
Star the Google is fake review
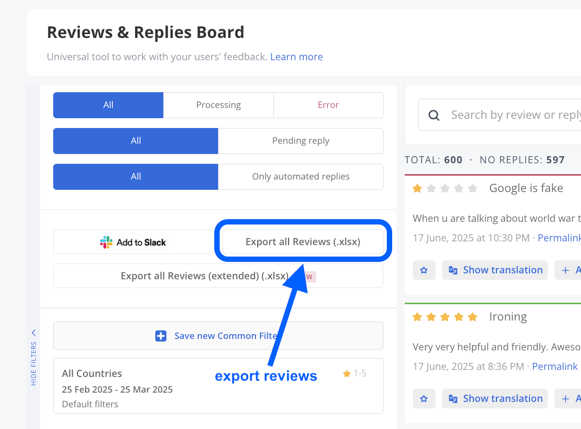click(x=424, y=270)
